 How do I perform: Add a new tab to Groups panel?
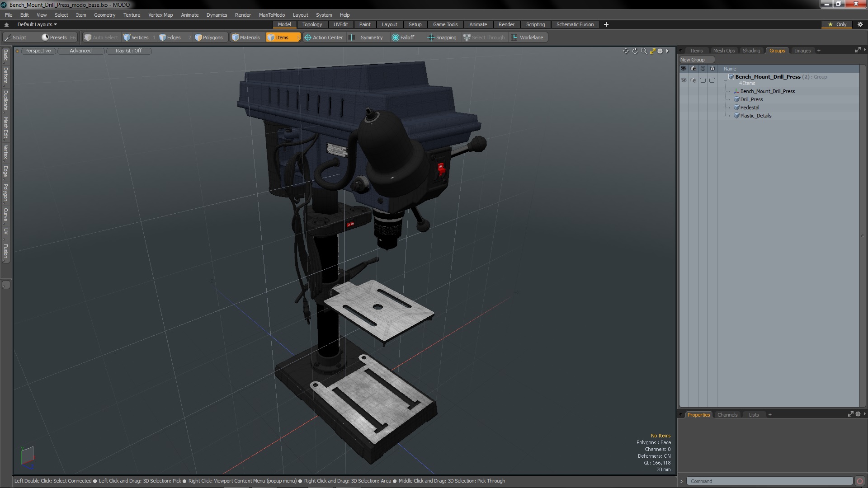pyautogui.click(x=819, y=51)
